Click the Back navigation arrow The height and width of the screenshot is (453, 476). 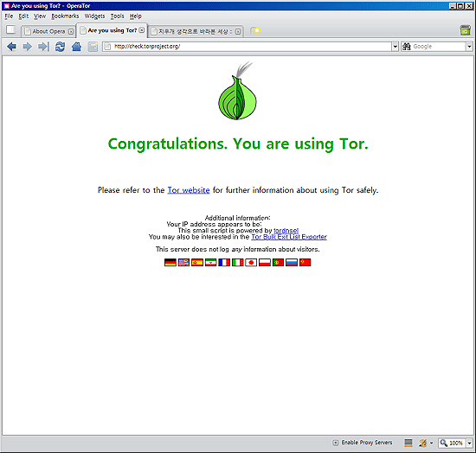[11, 47]
